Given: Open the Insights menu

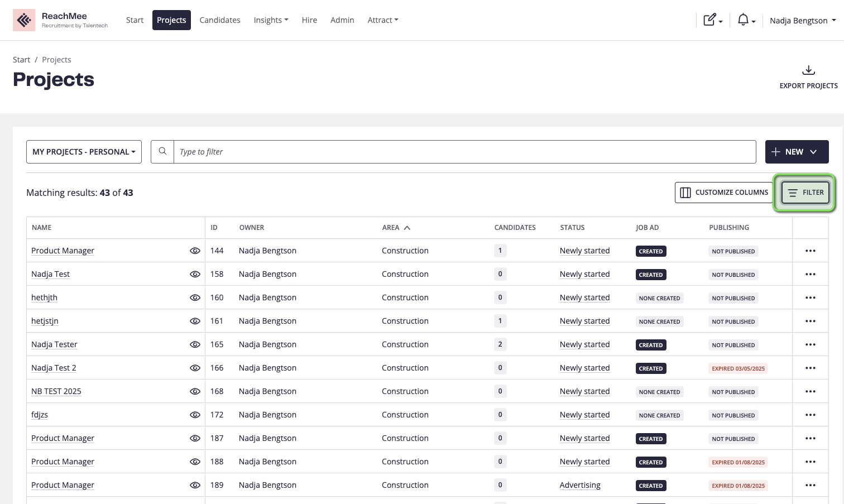Looking at the screenshot, I should coord(271,20).
